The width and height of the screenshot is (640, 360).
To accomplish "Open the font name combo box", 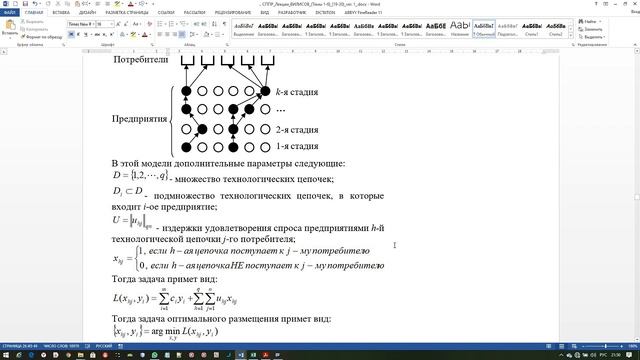I will (x=81, y=24).
